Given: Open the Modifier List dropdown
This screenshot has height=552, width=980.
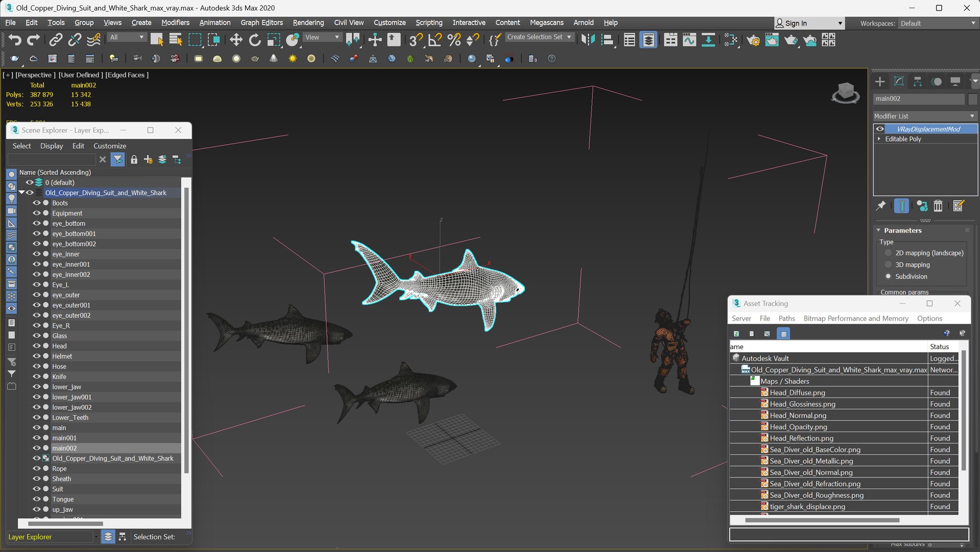Looking at the screenshot, I should (925, 116).
